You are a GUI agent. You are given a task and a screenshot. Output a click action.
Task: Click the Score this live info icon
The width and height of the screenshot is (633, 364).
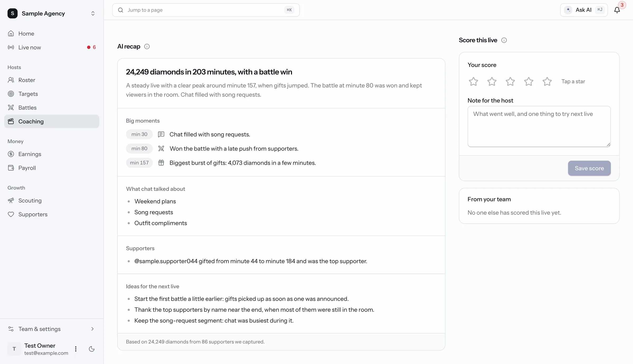click(x=504, y=40)
